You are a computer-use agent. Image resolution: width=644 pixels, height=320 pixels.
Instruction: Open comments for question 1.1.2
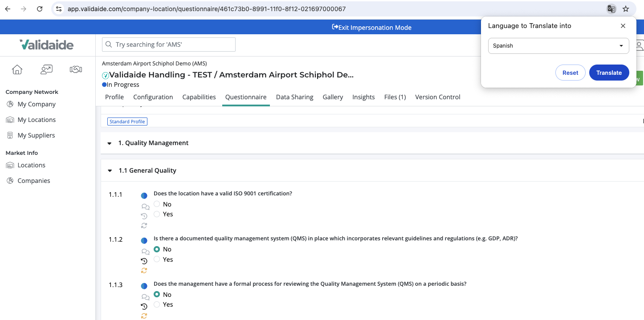tap(145, 252)
